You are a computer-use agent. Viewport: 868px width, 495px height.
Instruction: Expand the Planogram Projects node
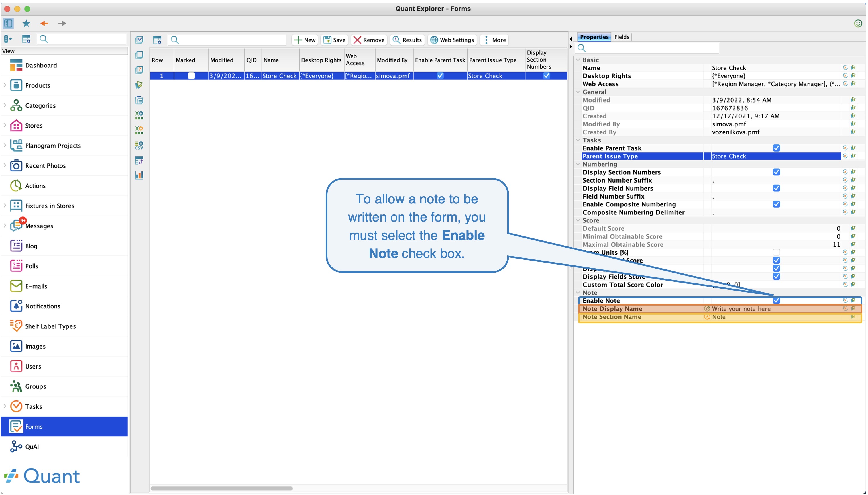5,145
